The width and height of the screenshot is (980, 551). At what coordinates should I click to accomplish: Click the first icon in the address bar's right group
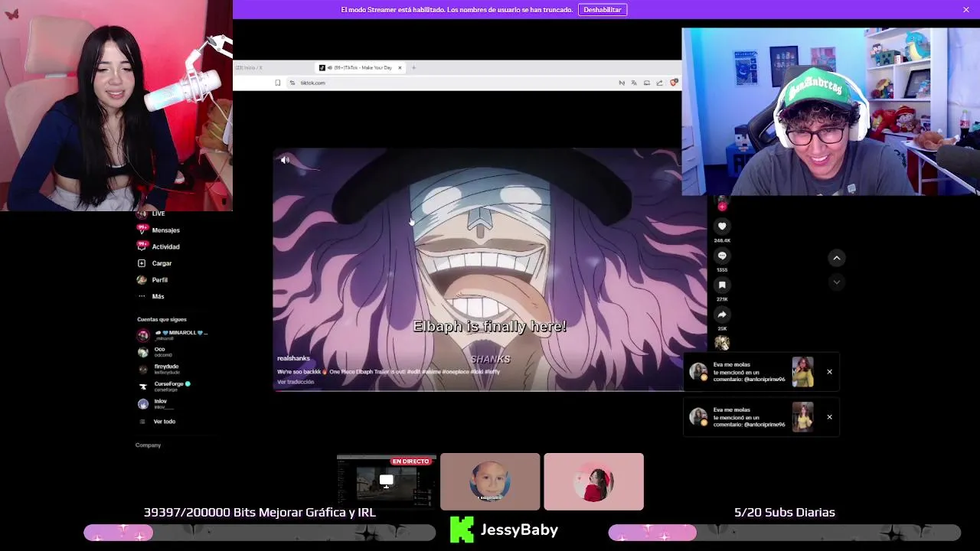click(x=622, y=83)
